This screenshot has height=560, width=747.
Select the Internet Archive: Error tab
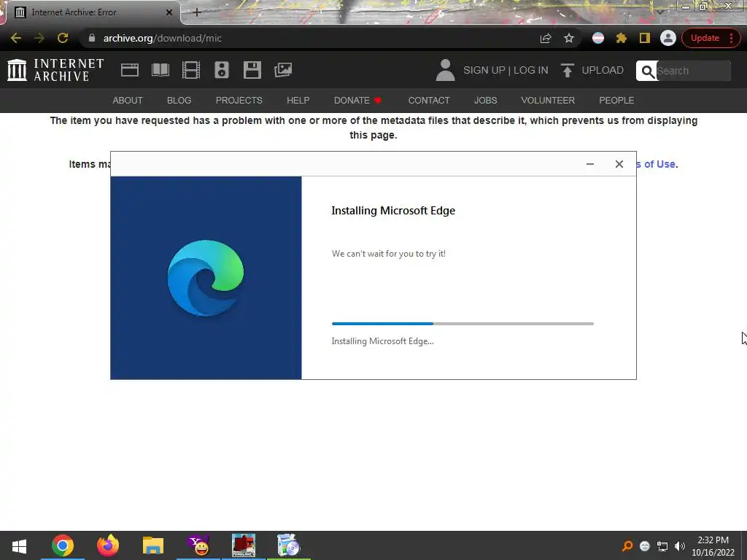(x=93, y=12)
